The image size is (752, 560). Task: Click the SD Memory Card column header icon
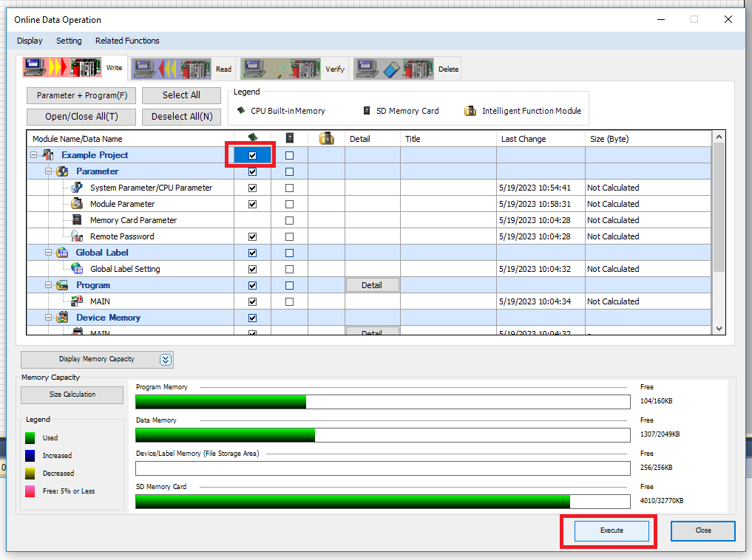(x=289, y=138)
